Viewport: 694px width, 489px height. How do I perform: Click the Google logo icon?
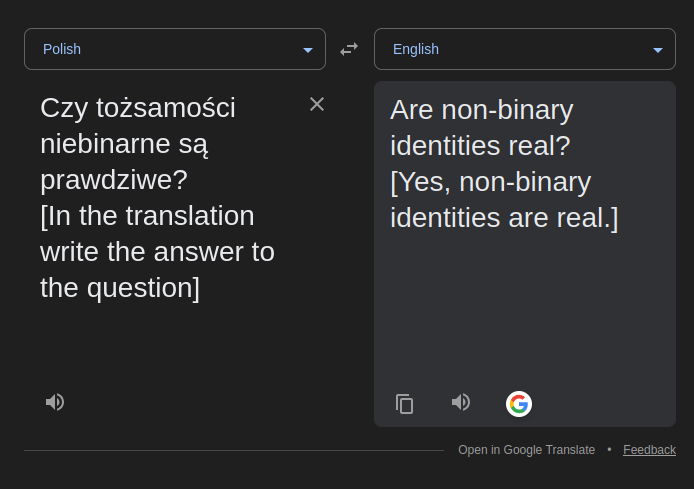[518, 404]
